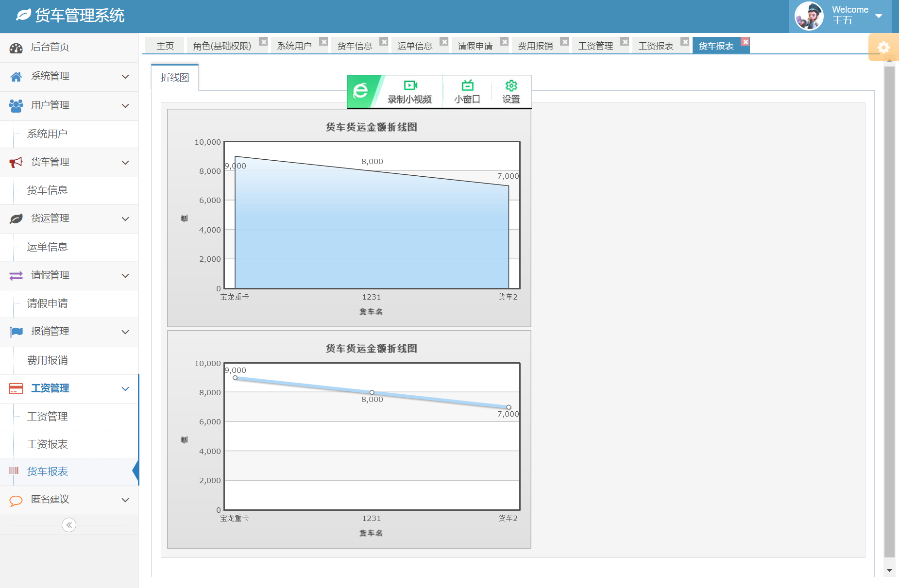Open the Welcome user dropdown arrow
The image size is (899, 588).
(x=879, y=16)
